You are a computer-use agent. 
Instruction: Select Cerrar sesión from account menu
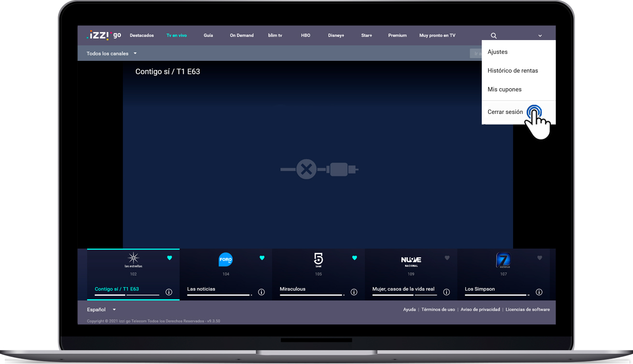[x=505, y=112]
